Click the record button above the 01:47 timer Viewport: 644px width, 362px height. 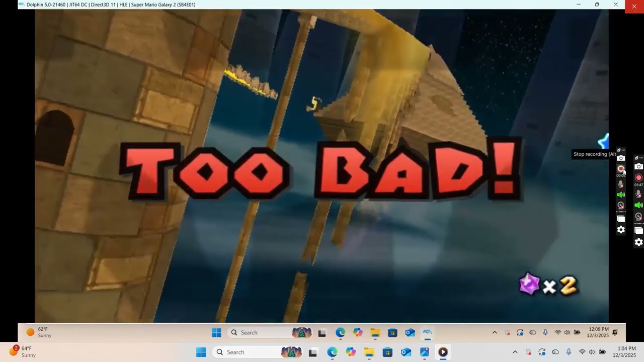(x=638, y=177)
